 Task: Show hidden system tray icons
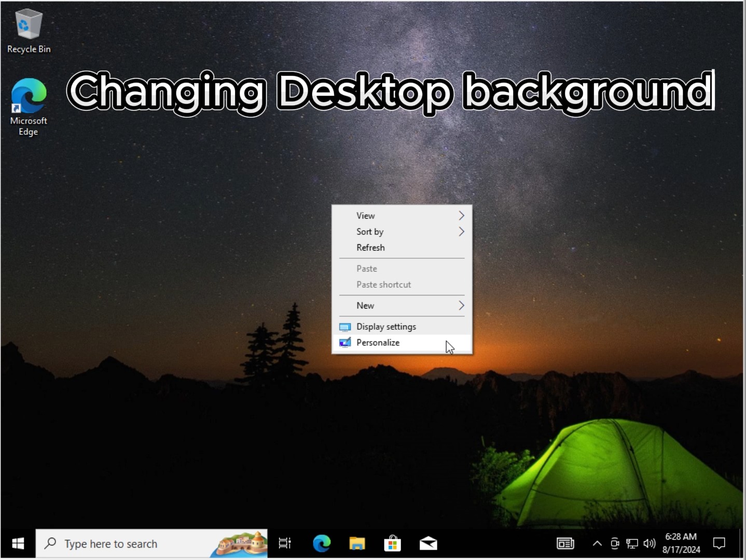[597, 543]
